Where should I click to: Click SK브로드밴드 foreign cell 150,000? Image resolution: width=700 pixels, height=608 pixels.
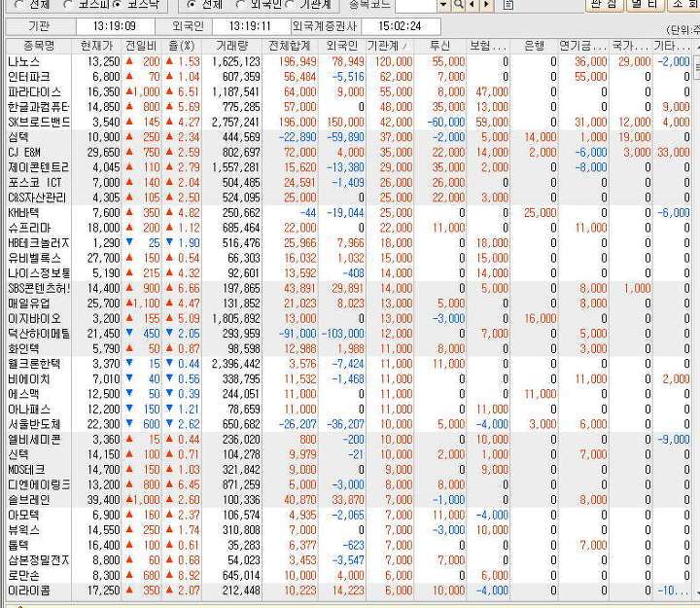(x=343, y=122)
